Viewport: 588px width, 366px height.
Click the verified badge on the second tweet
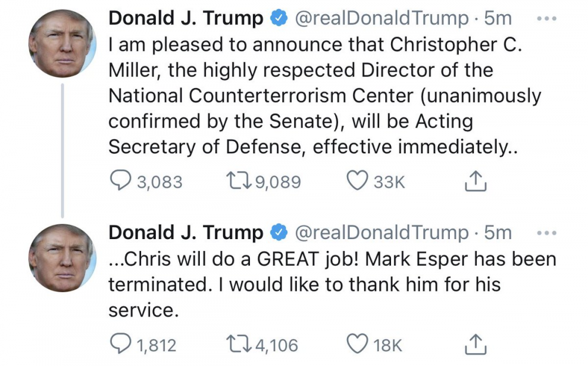point(279,233)
